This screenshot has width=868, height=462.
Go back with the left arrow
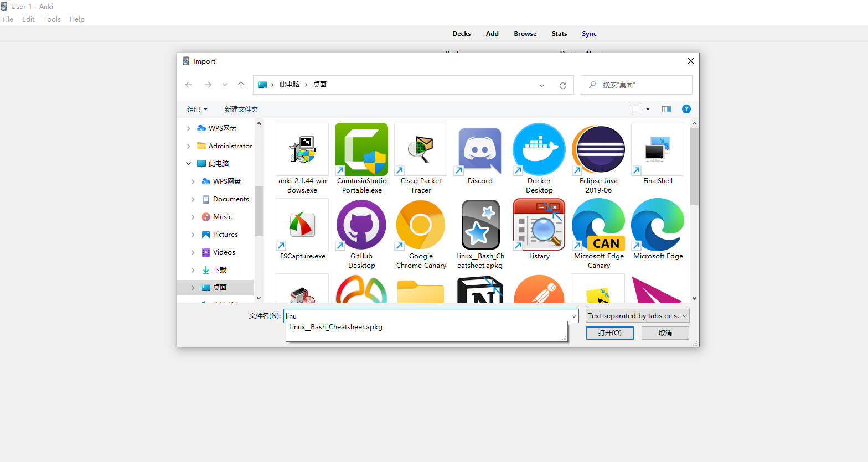(x=189, y=85)
